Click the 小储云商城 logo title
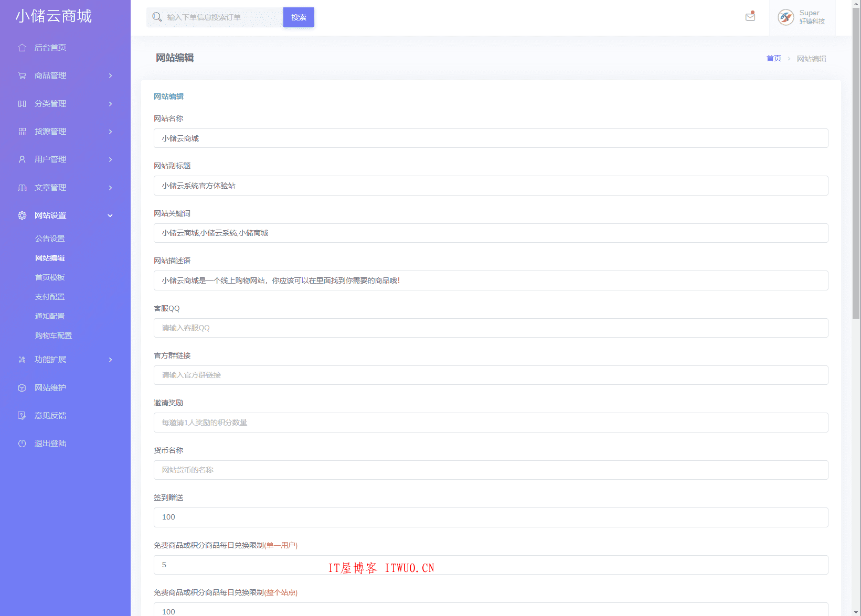Image resolution: width=861 pixels, height=616 pixels. 54,16
